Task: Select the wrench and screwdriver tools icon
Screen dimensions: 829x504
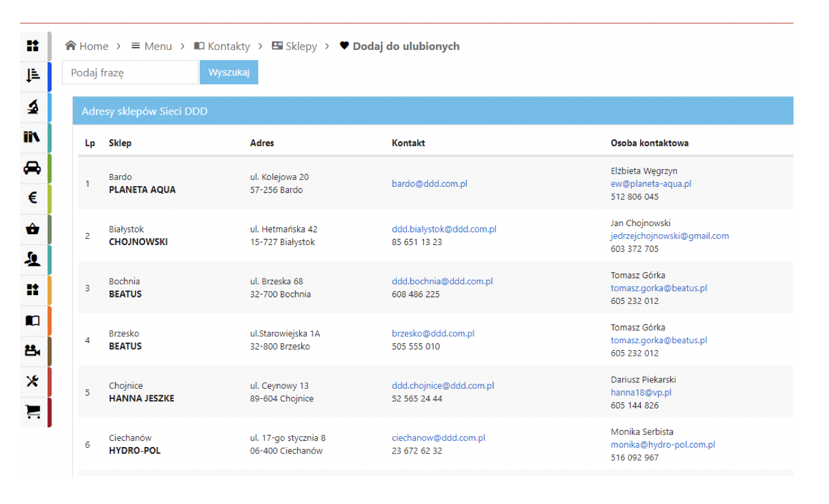Action: (33, 381)
